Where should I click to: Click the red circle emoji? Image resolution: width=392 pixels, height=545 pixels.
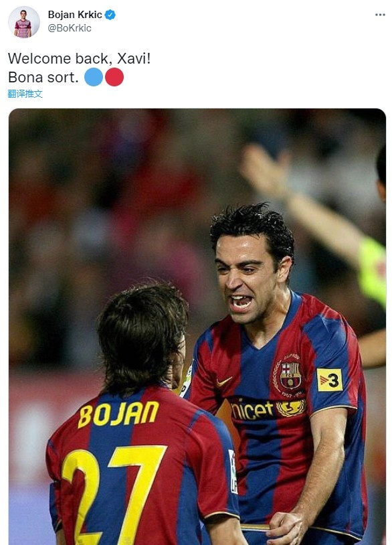coord(114,77)
